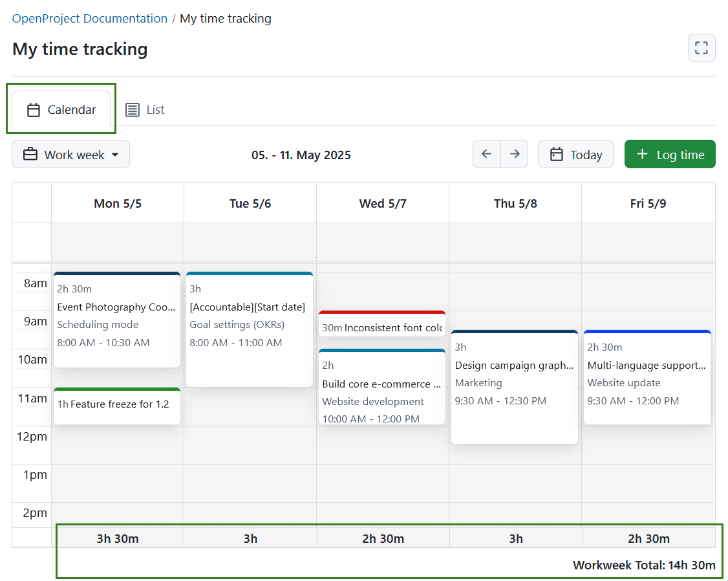Click the plus icon in Log time

pyautogui.click(x=642, y=154)
